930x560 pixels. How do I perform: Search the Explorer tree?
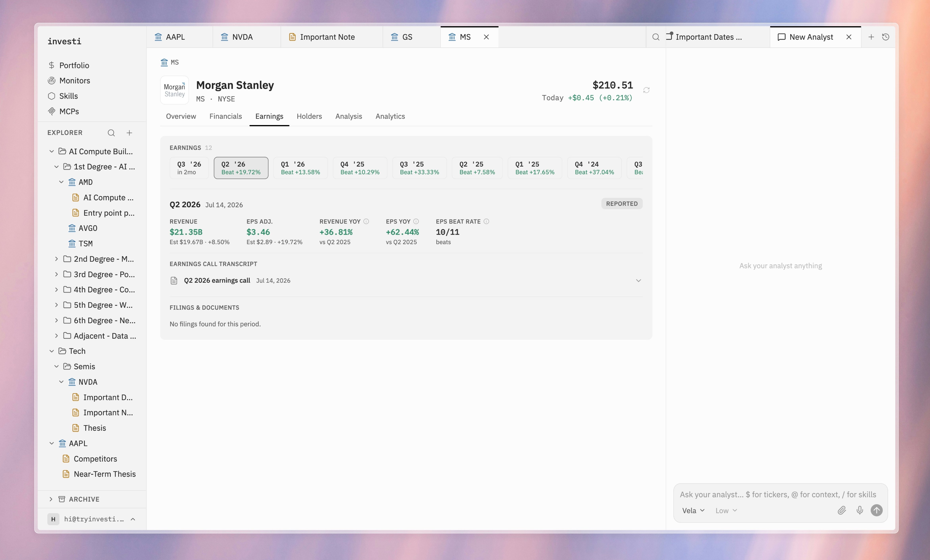click(111, 133)
